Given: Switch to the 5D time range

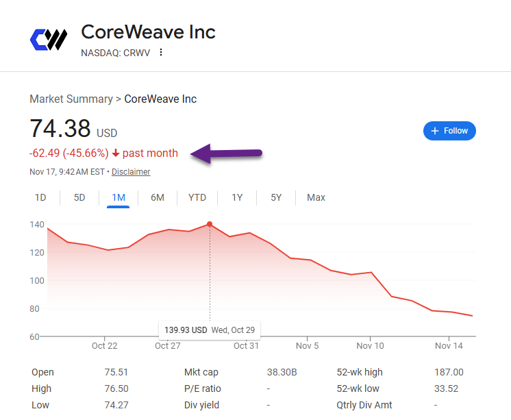Looking at the screenshot, I should pyautogui.click(x=79, y=197).
